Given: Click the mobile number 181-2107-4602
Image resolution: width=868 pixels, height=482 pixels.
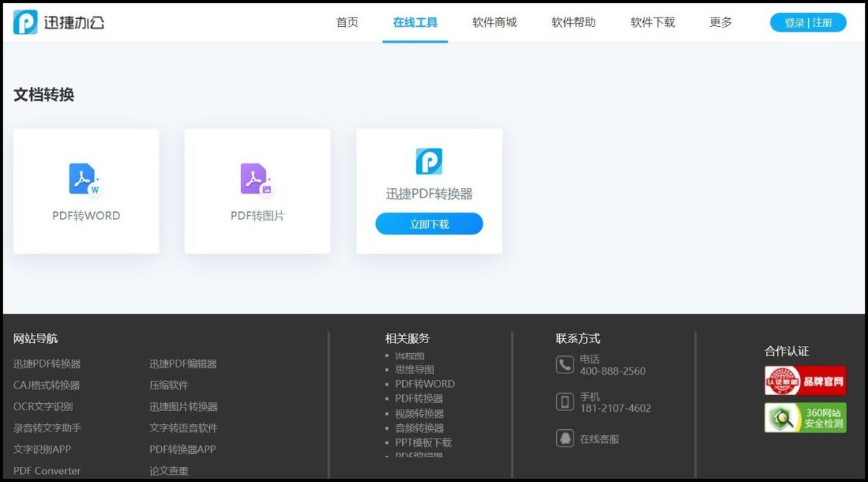Looking at the screenshot, I should pyautogui.click(x=616, y=408).
